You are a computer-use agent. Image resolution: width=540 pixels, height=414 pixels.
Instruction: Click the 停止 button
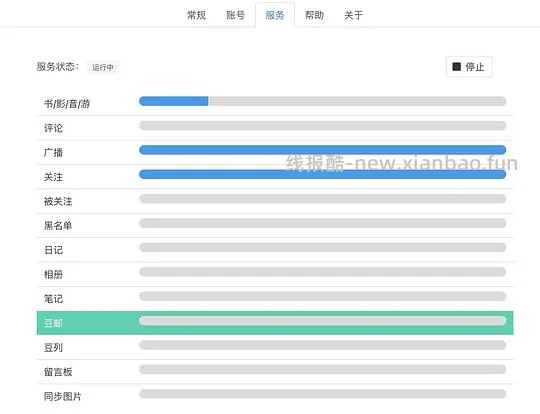(469, 67)
